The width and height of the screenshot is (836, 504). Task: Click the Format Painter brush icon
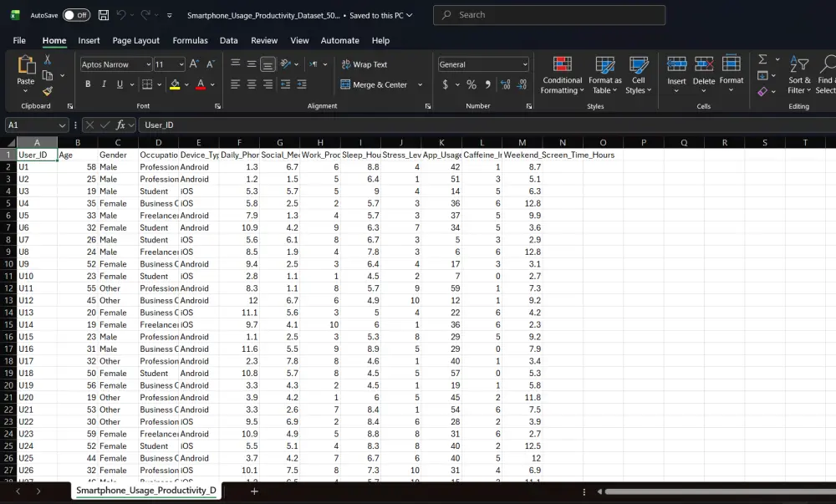tap(48, 92)
